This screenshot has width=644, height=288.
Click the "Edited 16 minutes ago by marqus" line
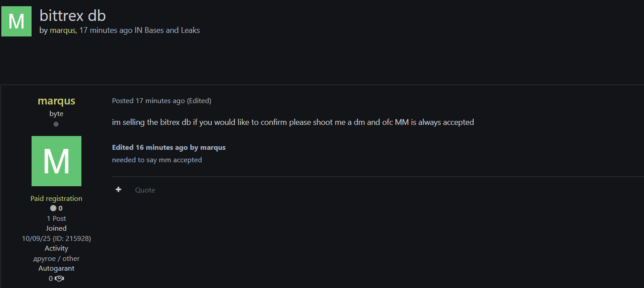(169, 147)
